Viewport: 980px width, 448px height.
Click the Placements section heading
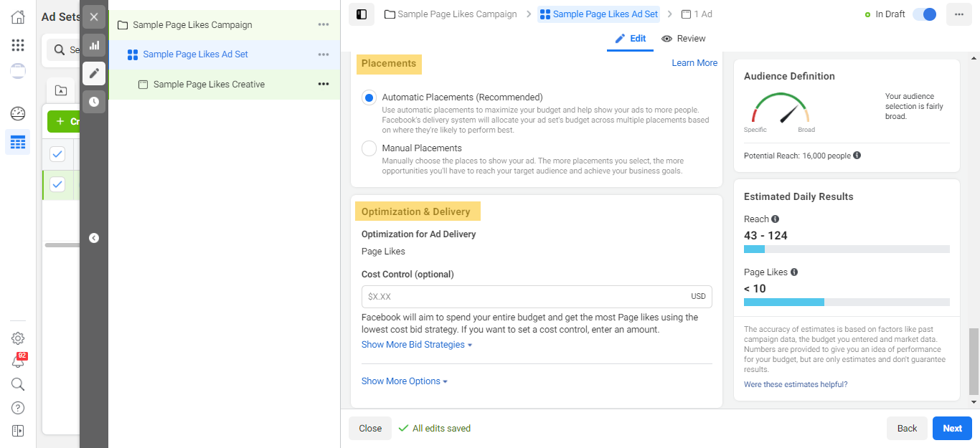coord(389,64)
